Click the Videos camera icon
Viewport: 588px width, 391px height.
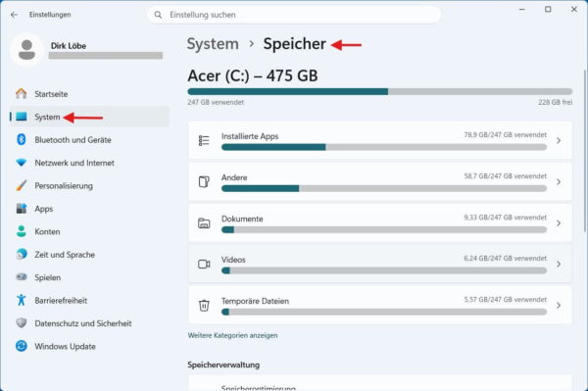[x=204, y=265]
